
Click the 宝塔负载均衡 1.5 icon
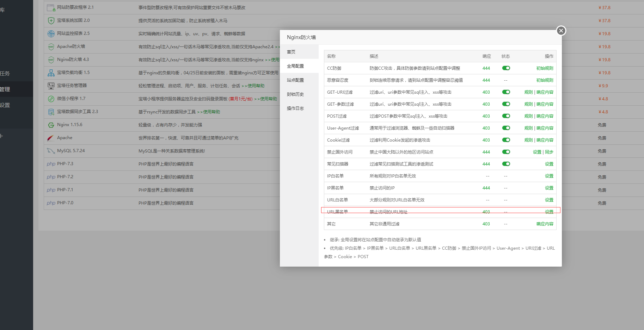51,73
